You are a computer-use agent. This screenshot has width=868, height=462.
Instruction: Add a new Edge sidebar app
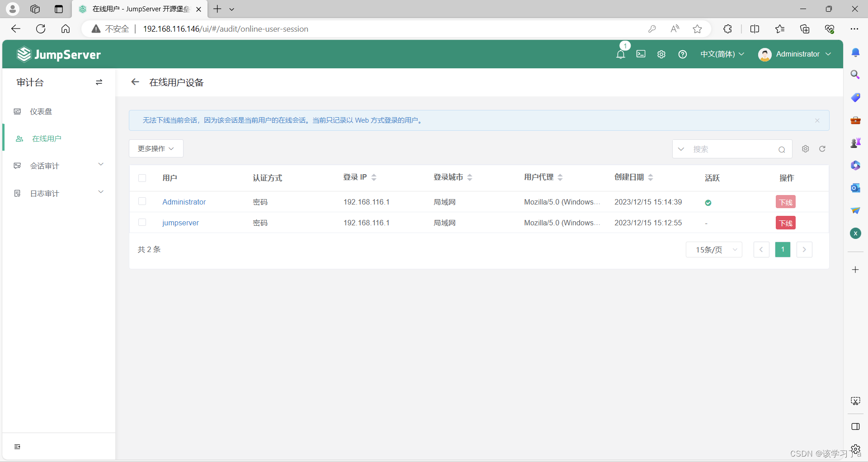(855, 270)
